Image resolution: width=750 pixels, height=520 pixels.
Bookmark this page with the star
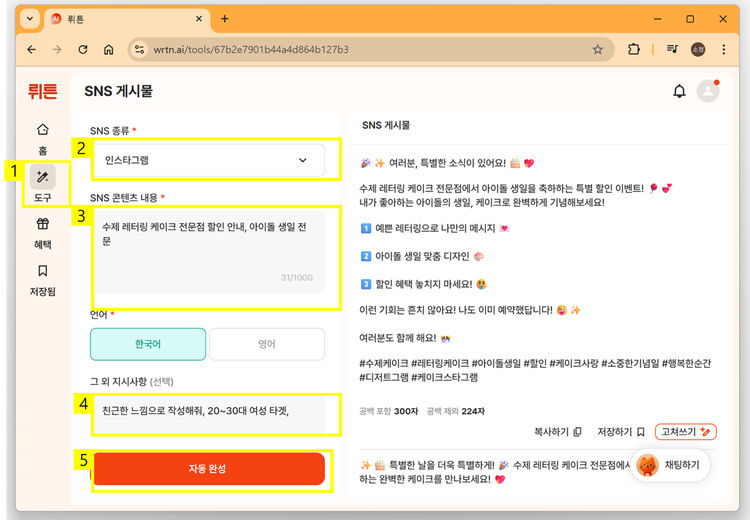597,49
